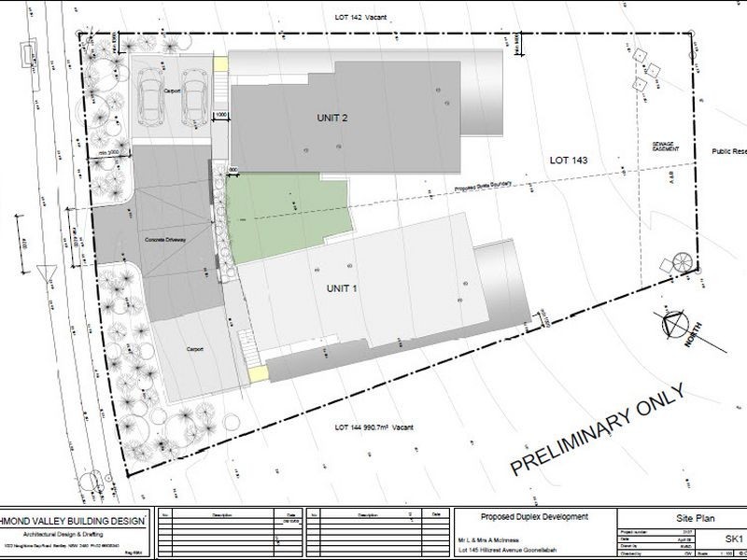The image size is (747, 560).
Task: Click Architectural Design & Drafting text
Action: pyautogui.click(x=63, y=534)
